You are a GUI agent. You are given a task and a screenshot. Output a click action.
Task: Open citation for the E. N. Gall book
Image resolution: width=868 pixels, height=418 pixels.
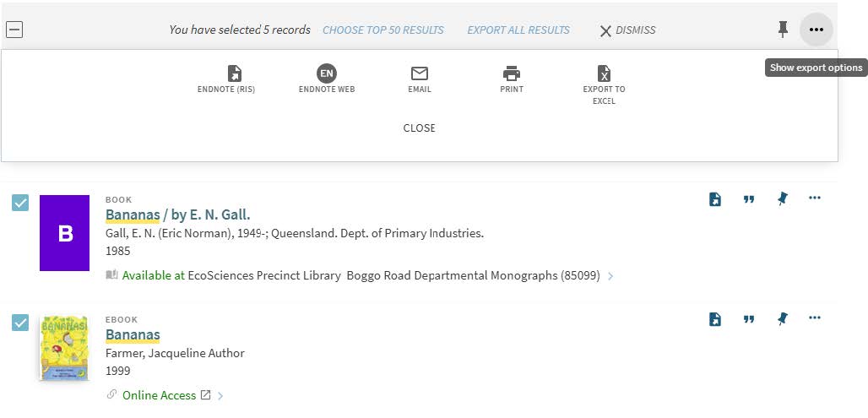pos(748,199)
